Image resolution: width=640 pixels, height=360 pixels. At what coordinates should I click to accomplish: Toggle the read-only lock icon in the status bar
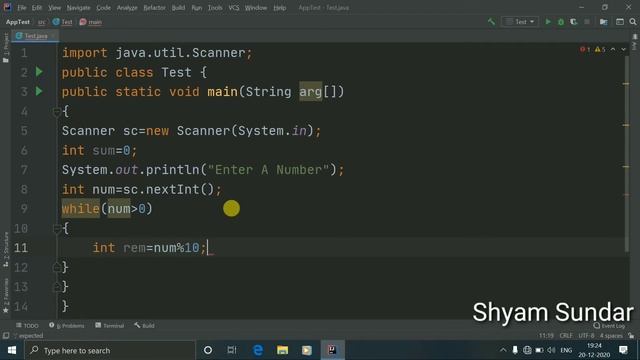631,336
